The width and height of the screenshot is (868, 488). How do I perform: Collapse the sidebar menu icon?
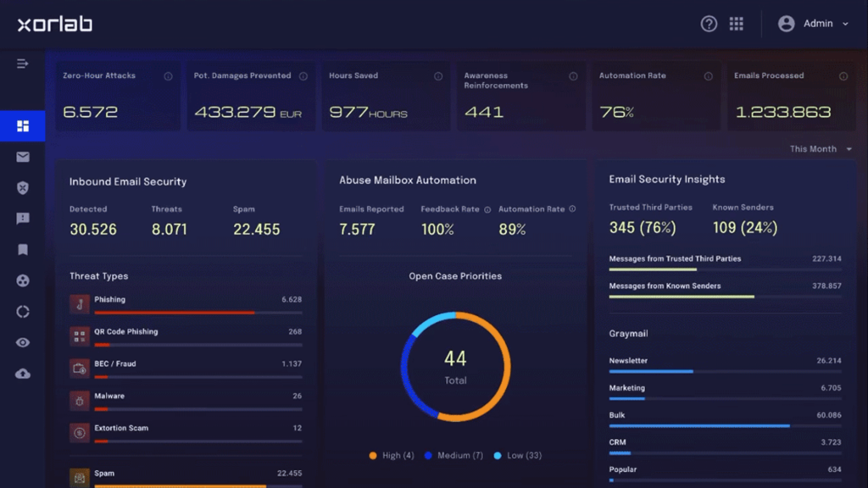point(22,64)
